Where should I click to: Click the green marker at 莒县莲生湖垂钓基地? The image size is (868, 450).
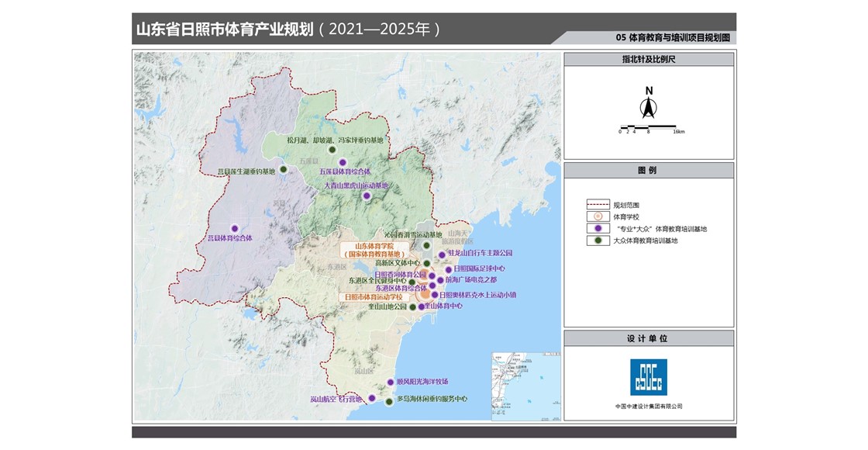tap(284, 169)
